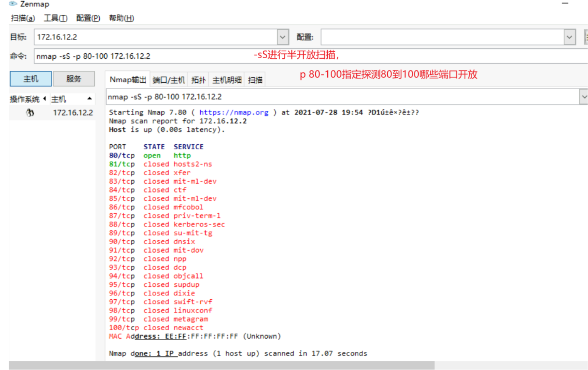This screenshot has width=588, height=370.
Task: Click the '89/tcp' su-mit-tg line
Action: coord(161,233)
